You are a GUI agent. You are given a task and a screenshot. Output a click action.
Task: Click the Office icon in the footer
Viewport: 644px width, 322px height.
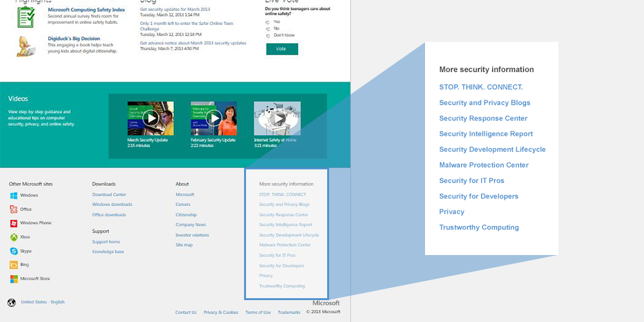14,209
